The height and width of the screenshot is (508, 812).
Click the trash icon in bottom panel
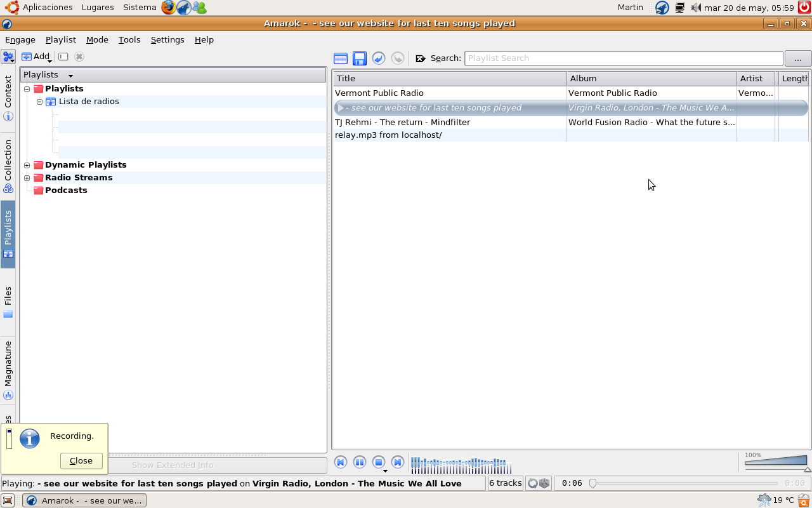click(804, 500)
